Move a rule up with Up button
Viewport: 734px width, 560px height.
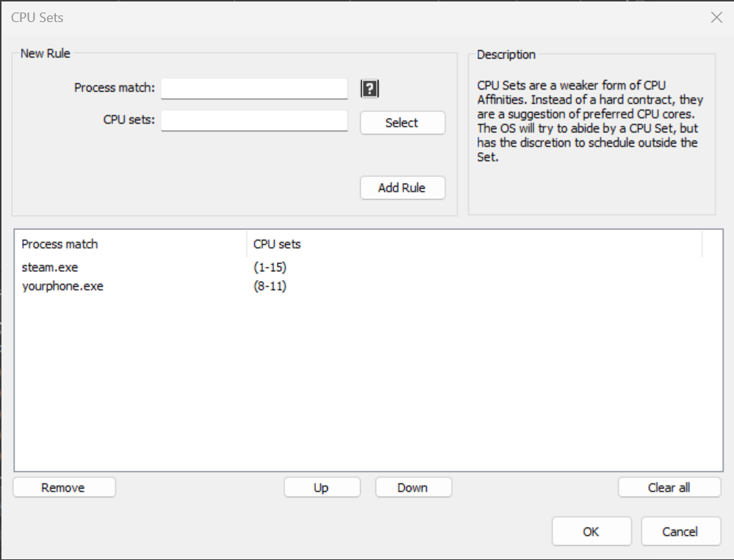(322, 487)
